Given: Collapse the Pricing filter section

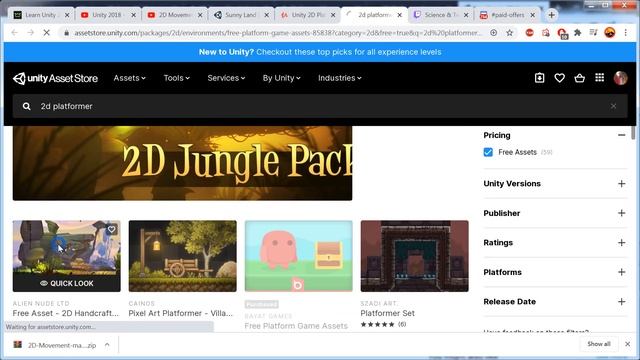Looking at the screenshot, I should click(x=621, y=135).
